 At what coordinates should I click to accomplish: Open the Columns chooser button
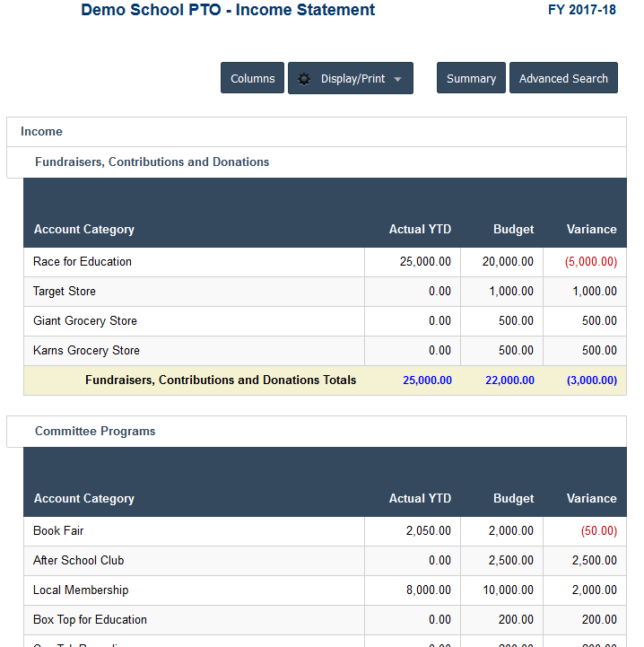tap(252, 78)
